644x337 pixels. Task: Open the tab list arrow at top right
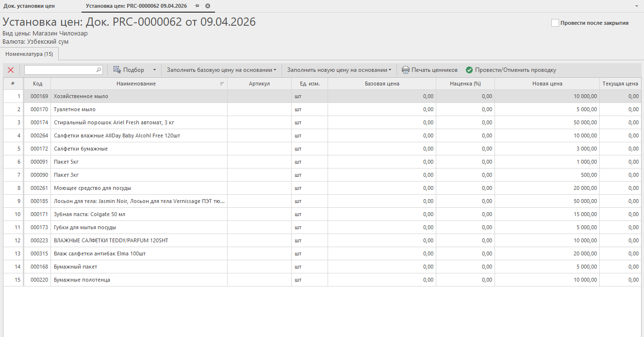coord(636,6)
